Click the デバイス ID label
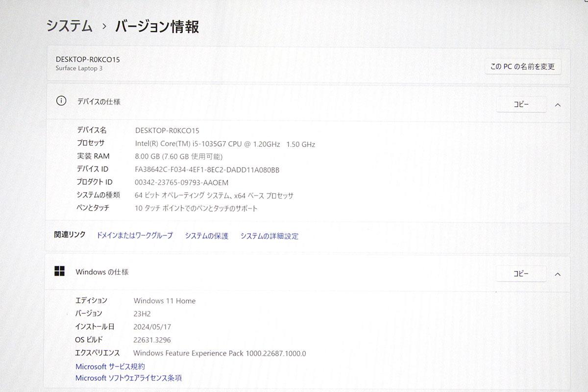Viewport: 588px width, 392px height. pos(93,169)
